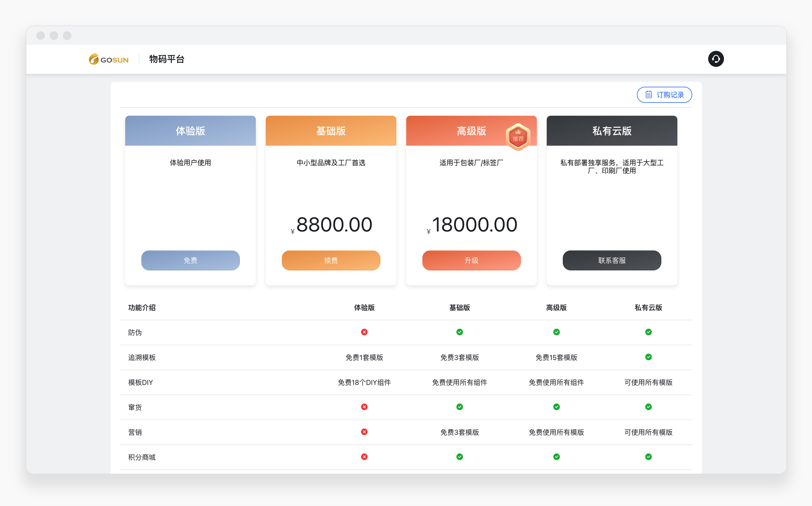
Task: Click 可使用所有模版 in 营销 row
Action: click(648, 432)
